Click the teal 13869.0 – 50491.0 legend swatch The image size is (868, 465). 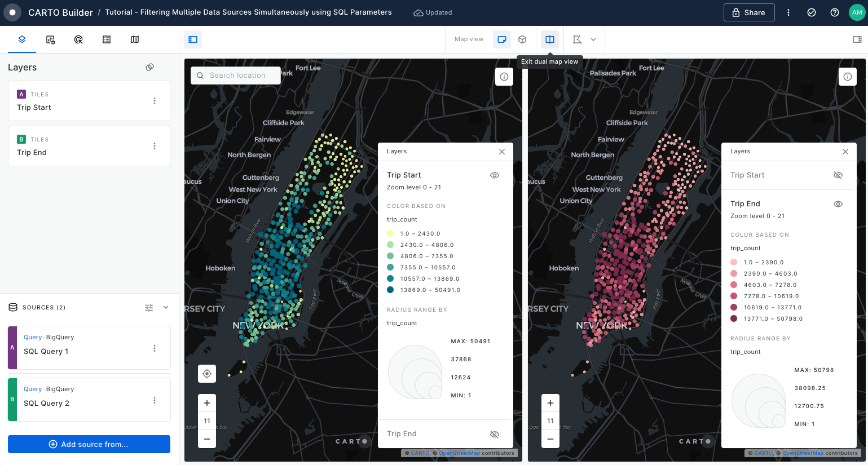pos(390,290)
